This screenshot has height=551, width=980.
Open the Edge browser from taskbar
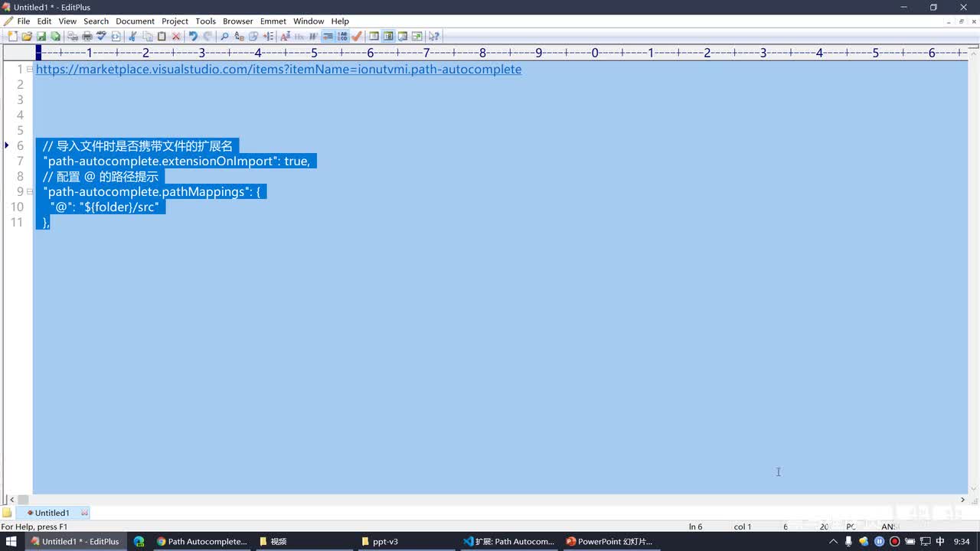(139, 541)
